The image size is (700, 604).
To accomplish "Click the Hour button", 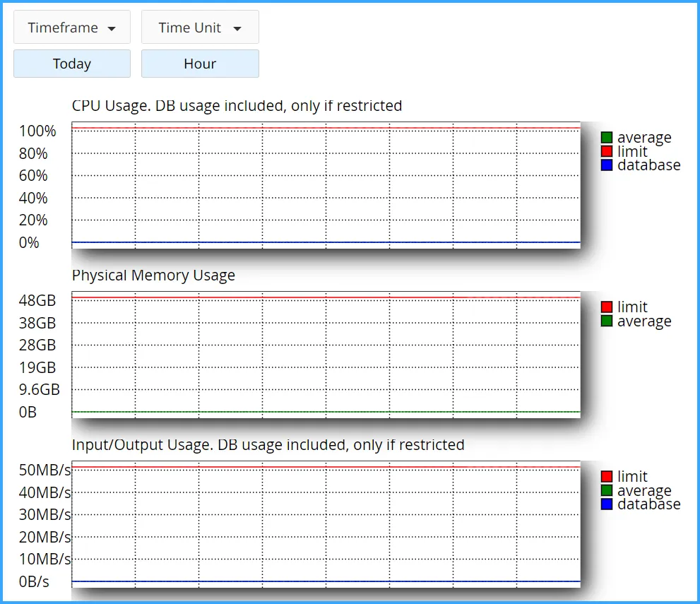I will pos(200,64).
